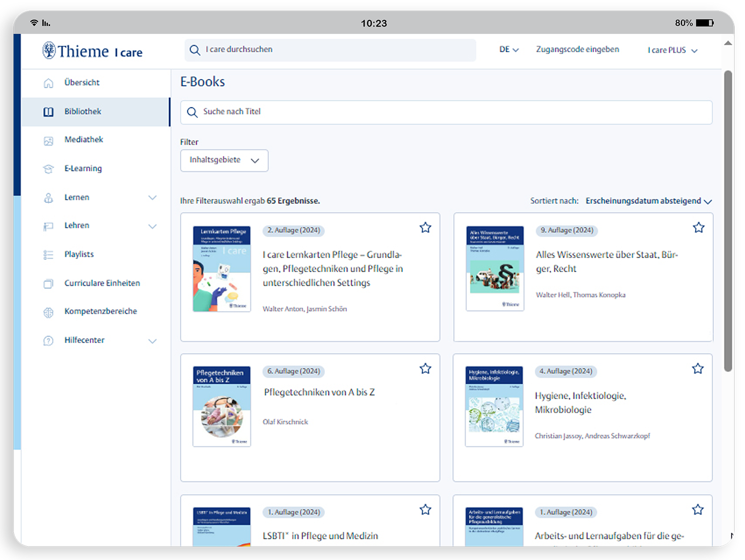
Task: Click authors Walter Hell, Thomas Konopka
Action: 581,295
